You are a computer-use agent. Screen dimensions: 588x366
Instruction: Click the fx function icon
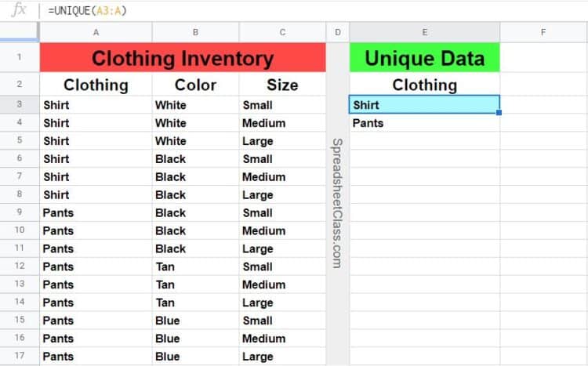click(x=20, y=10)
